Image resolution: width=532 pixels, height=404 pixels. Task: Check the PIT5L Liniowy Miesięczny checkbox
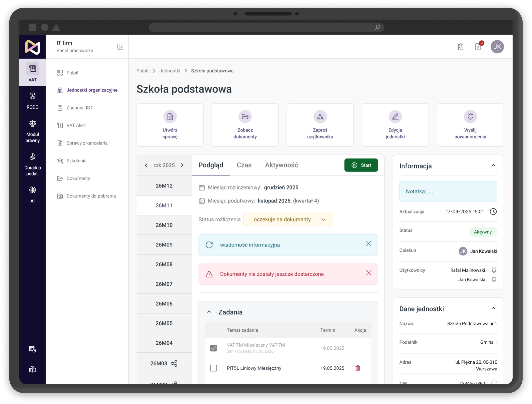coord(214,368)
